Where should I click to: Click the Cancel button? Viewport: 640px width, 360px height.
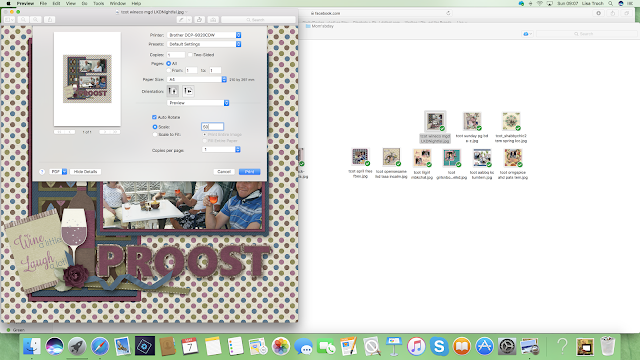coord(224,172)
